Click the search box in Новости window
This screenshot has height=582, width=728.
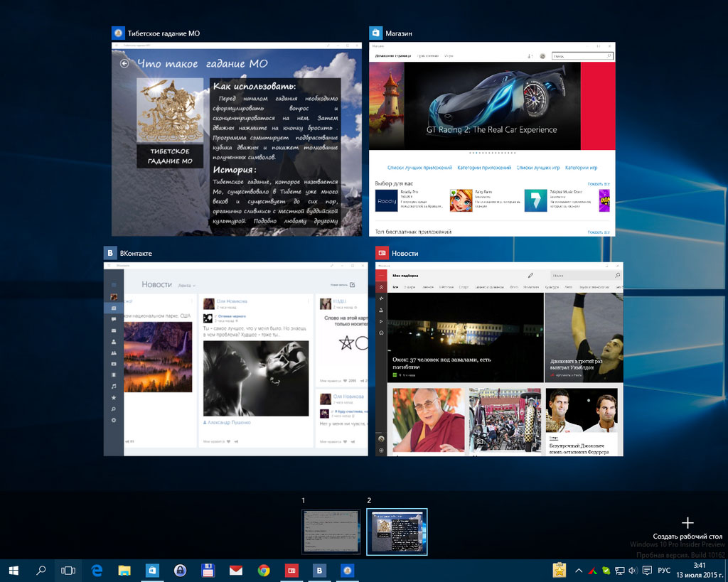586,275
